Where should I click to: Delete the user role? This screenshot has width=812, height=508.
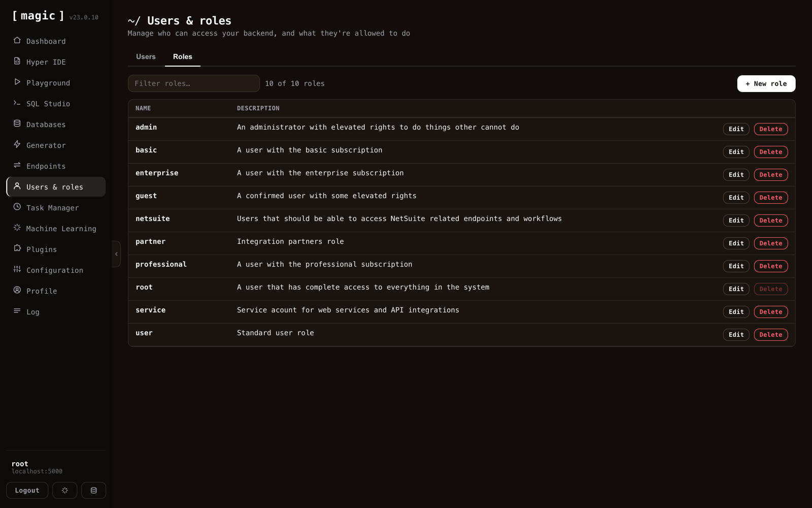[x=771, y=335]
